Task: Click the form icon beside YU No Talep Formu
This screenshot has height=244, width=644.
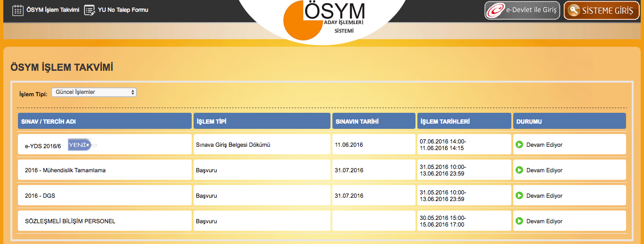Action: [89, 10]
